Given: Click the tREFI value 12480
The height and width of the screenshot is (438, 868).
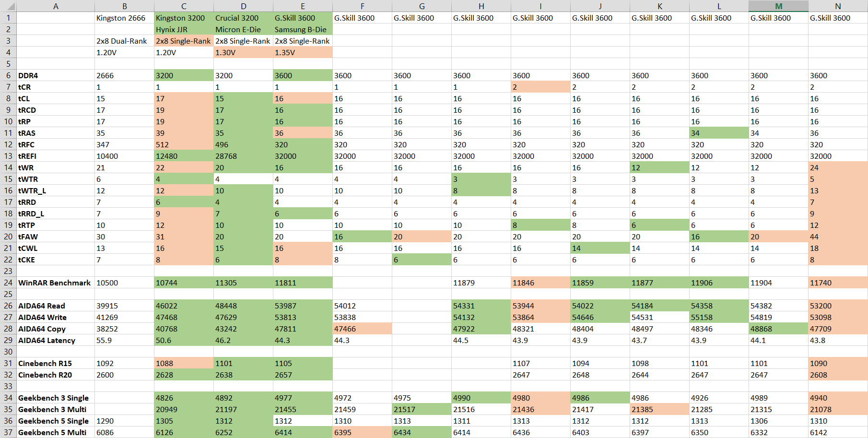Looking at the screenshot, I should (x=184, y=156).
